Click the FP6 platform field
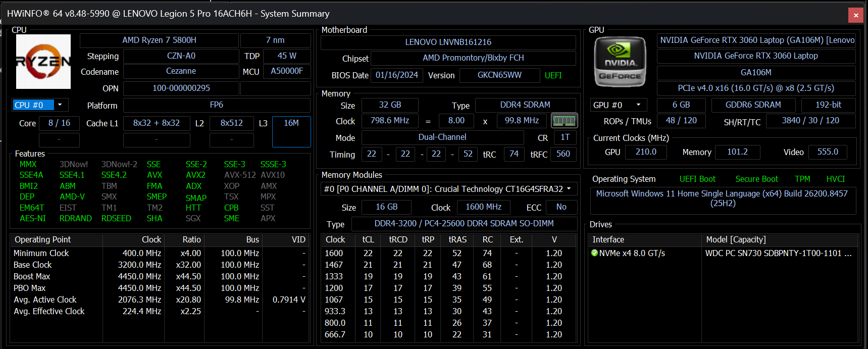 [217, 105]
